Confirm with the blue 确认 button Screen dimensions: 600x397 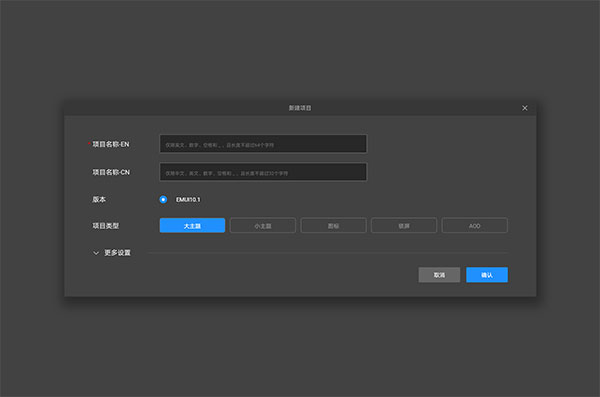click(x=487, y=275)
